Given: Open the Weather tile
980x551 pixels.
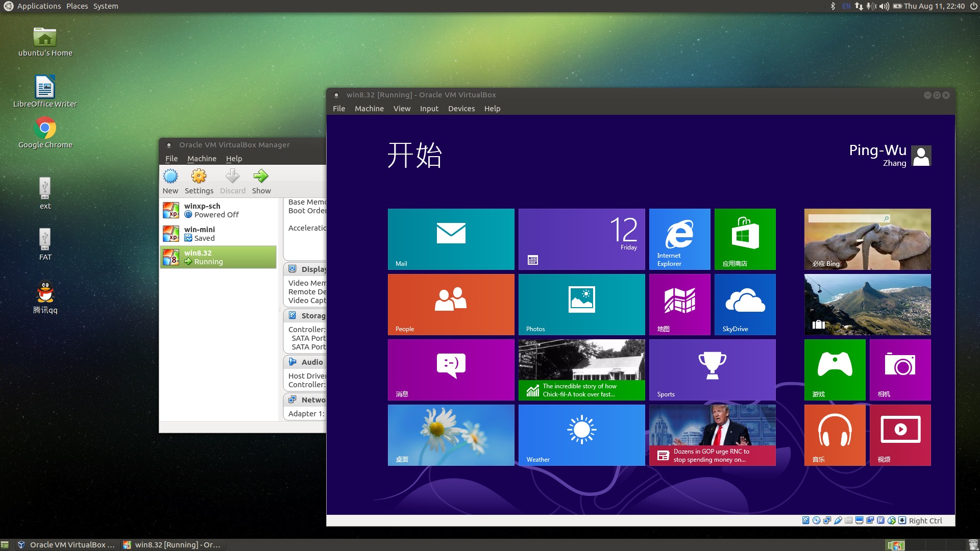Looking at the screenshot, I should coord(581,435).
